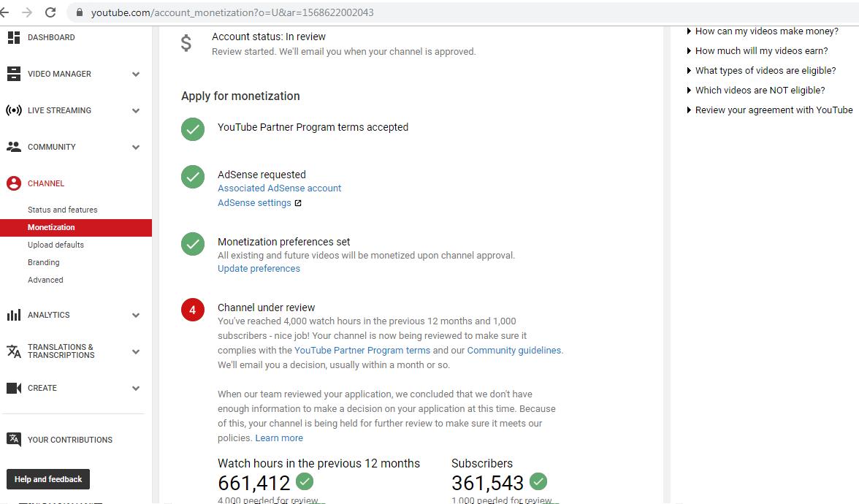
Task: Click the address bar lock icon
Action: [80, 12]
